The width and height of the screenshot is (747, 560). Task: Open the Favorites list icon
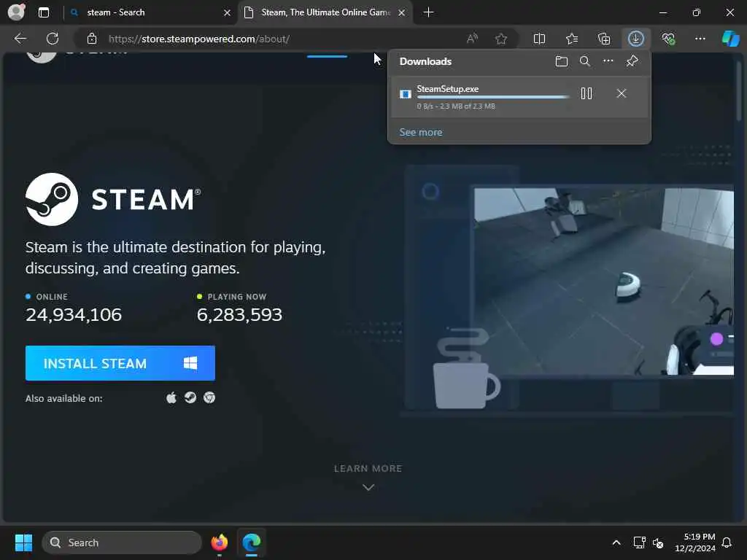(x=572, y=39)
